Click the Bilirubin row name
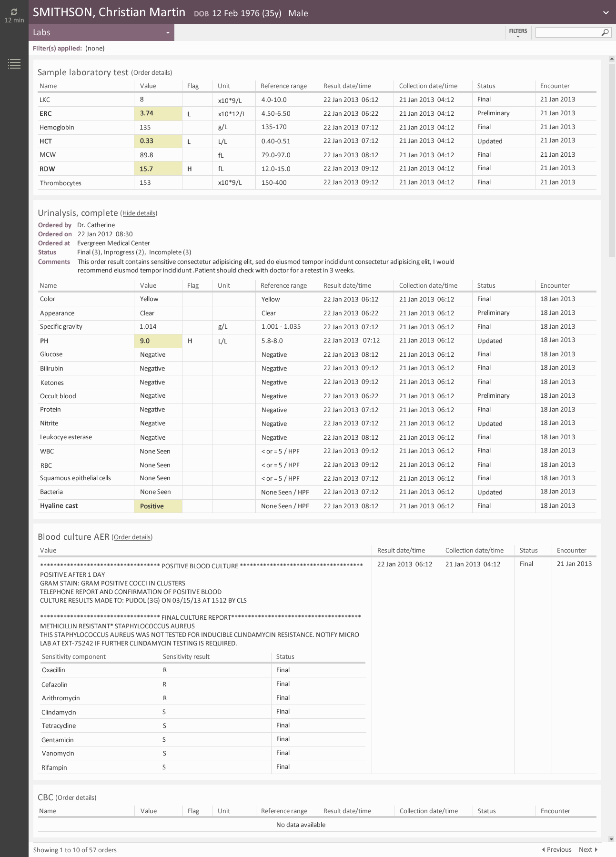Viewport: 616px width, 857px height. (x=51, y=368)
